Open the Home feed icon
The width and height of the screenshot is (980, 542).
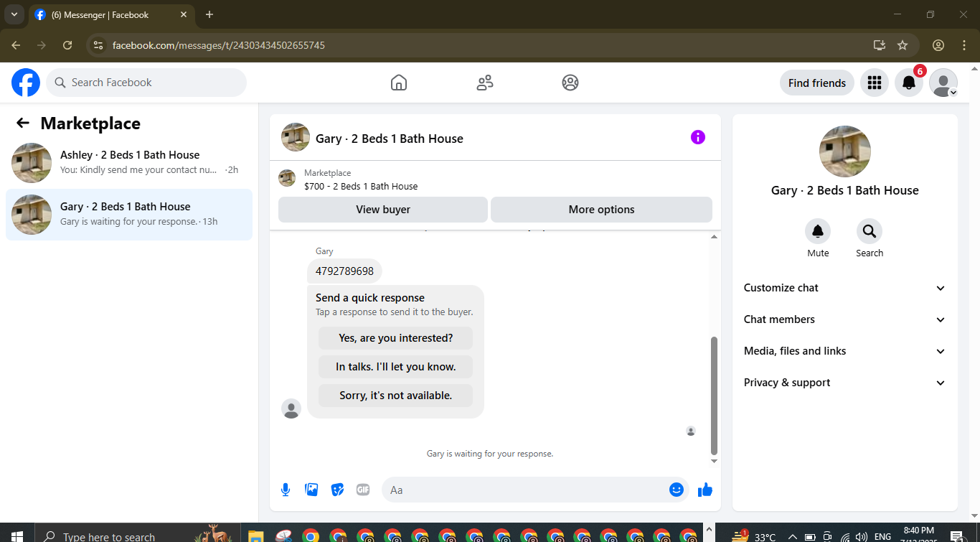click(x=399, y=83)
